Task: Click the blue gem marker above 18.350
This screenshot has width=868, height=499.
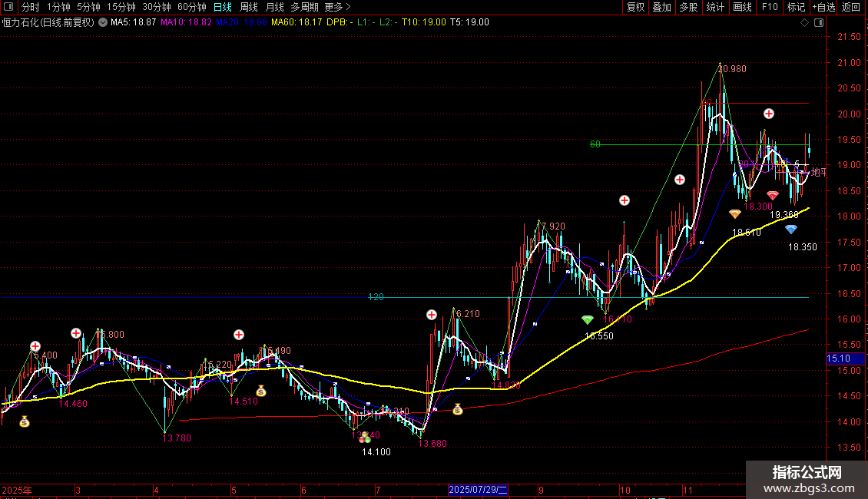Action: click(x=791, y=229)
